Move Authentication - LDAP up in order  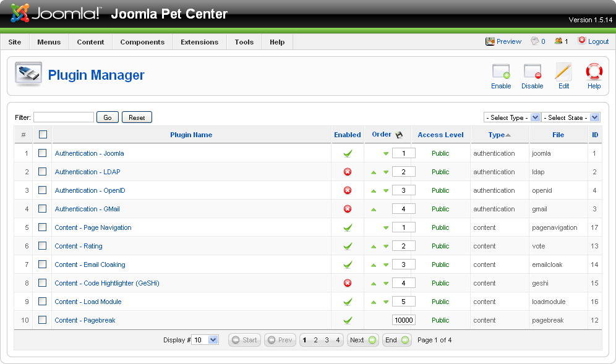374,172
